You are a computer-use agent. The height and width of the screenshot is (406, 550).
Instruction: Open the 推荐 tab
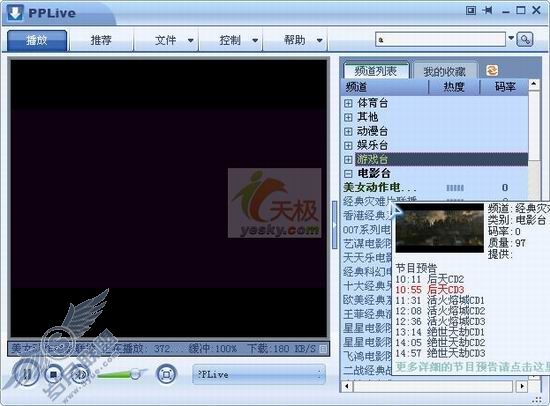coord(101,40)
